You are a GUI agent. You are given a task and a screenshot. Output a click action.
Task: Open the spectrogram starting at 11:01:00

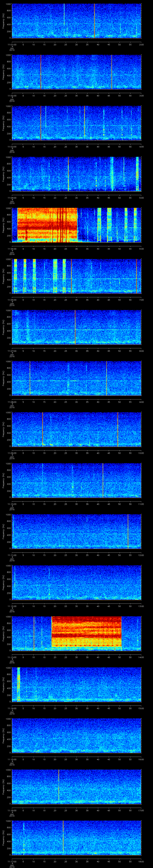click(77, 21)
